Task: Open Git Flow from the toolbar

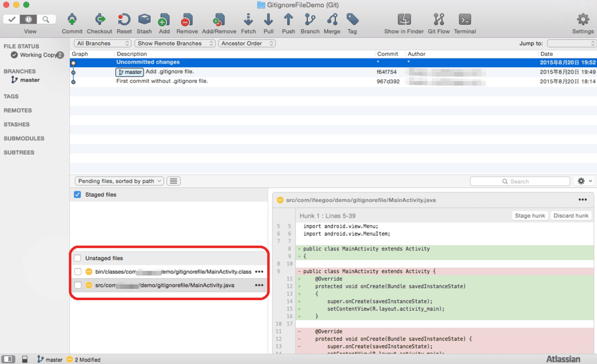Action: 439,20
